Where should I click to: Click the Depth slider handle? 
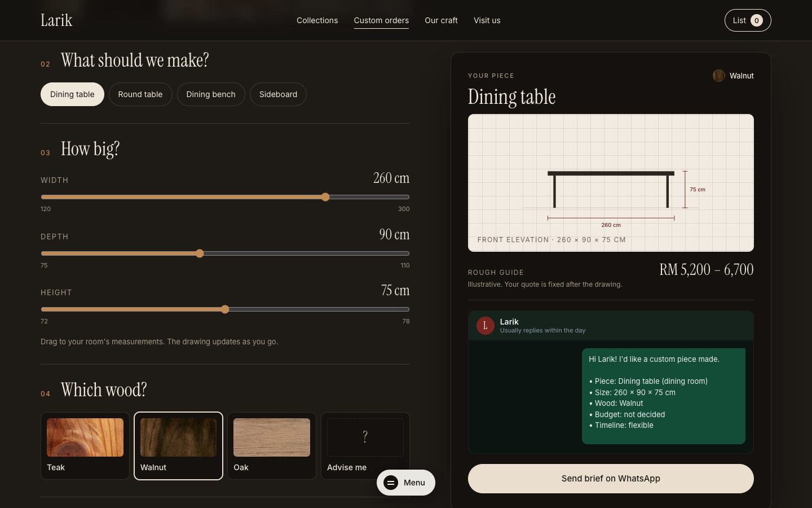pos(200,253)
